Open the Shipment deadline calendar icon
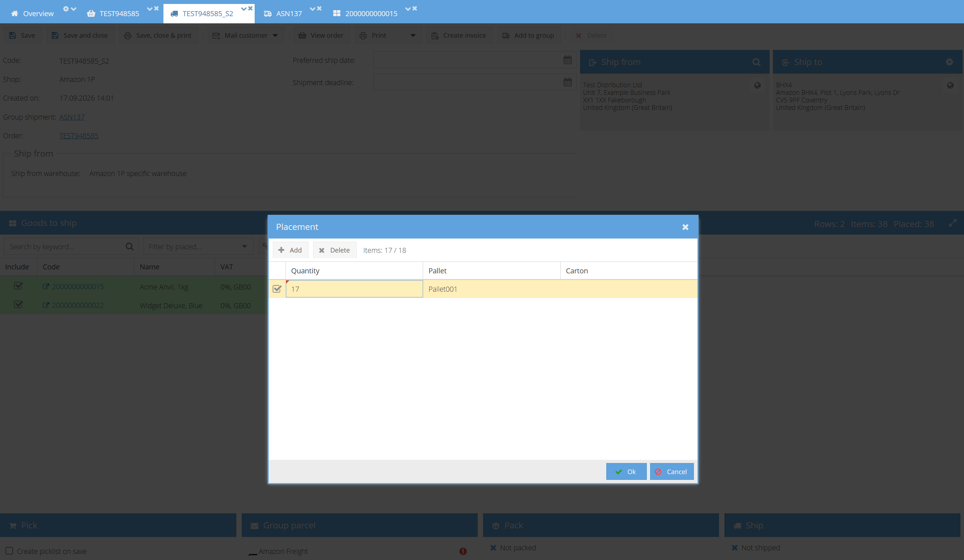The width and height of the screenshot is (964, 560). pos(568,82)
